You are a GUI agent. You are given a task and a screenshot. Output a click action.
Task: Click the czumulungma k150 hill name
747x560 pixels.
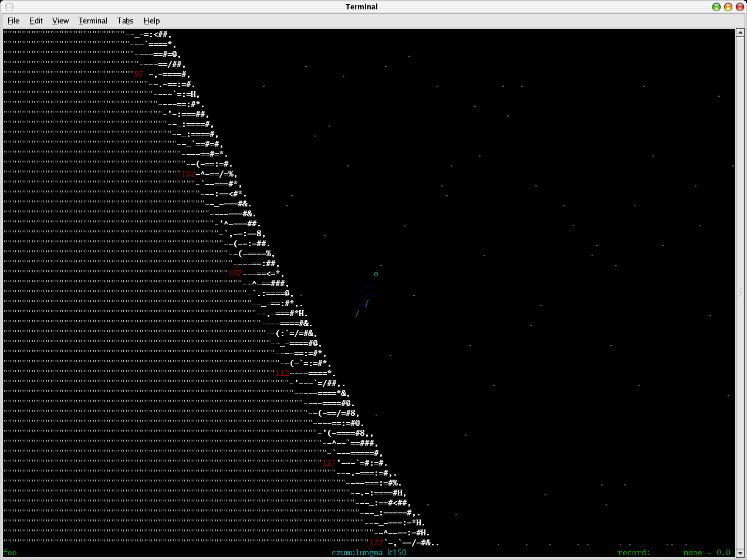pos(369,553)
